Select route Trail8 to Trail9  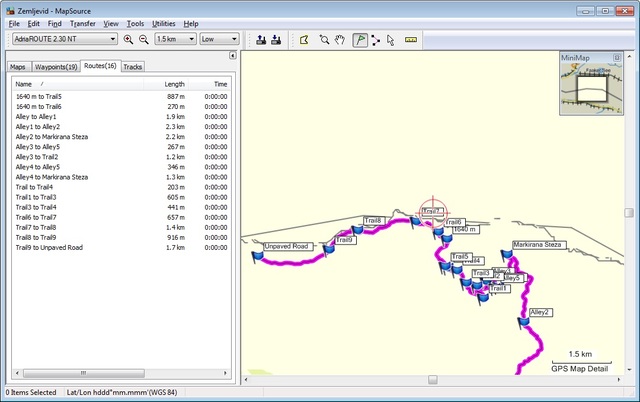tap(121, 238)
